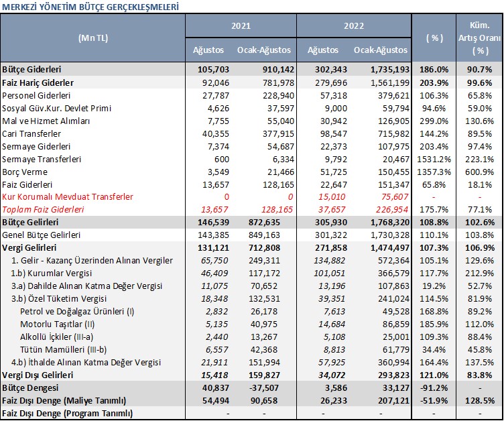Select 'Sermaye Transferleri' row label
The height and width of the screenshot is (421, 504).
tap(42, 160)
